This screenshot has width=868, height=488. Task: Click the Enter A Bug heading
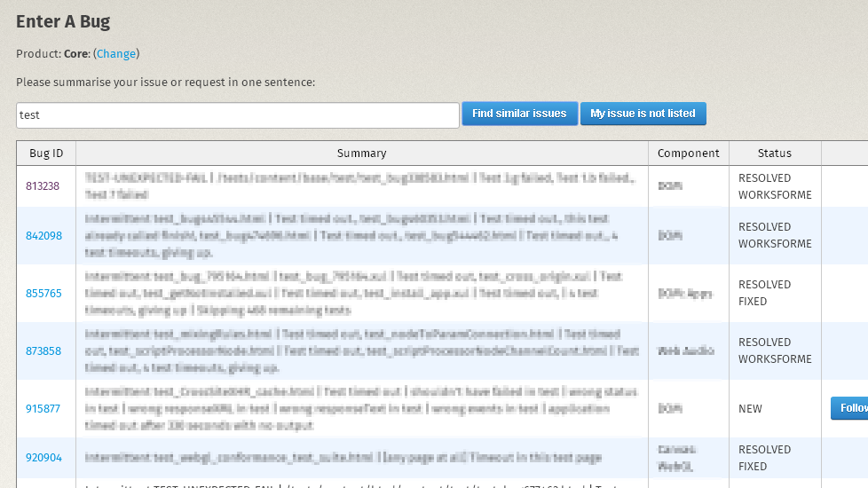[63, 21]
